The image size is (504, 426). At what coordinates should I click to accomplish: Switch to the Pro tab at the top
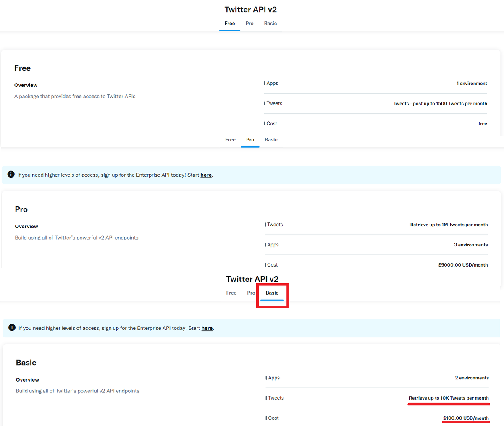249,24
